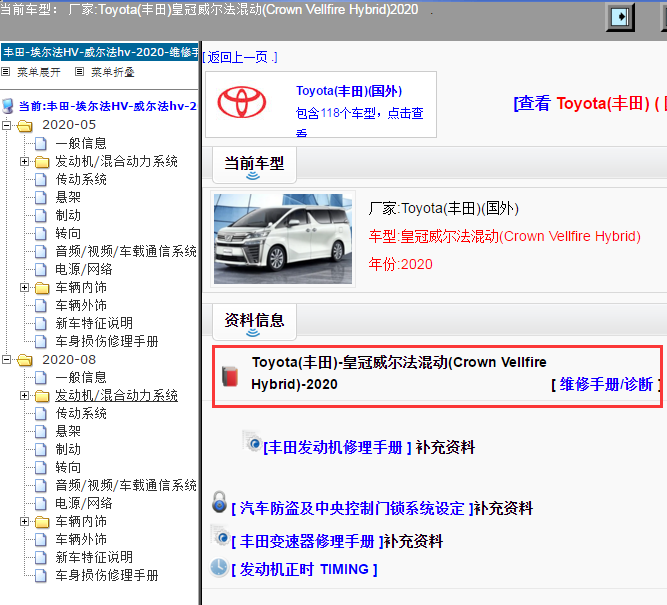Screen dimensions: 667x605
Task: Open 制动 under 2020-05
Action: point(68,215)
